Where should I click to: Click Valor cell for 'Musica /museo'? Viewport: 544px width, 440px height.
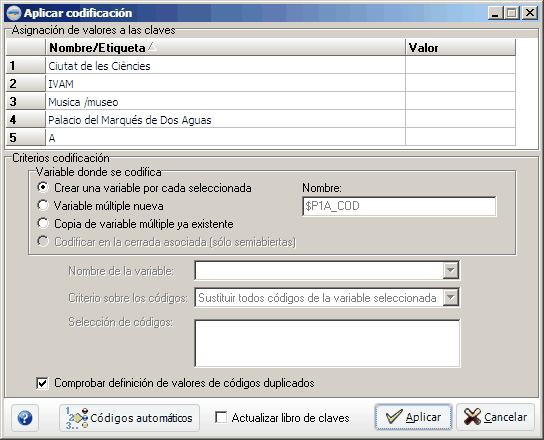click(x=460, y=102)
